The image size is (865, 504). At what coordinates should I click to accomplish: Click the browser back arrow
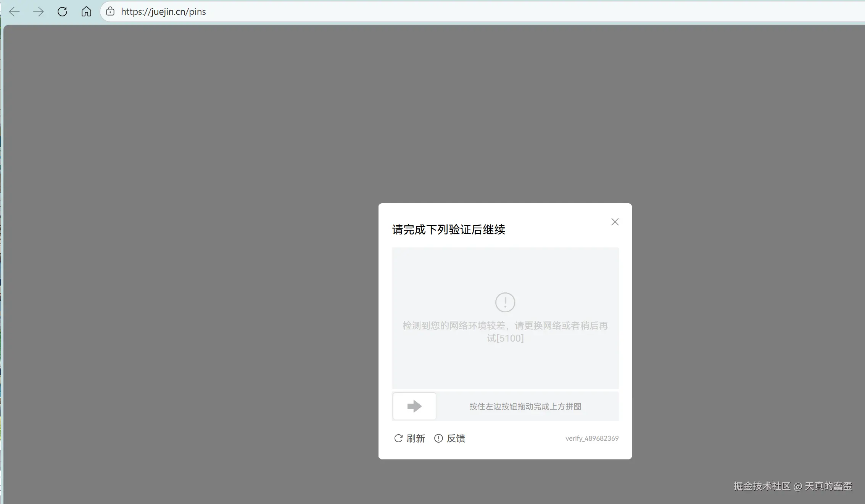click(x=14, y=11)
